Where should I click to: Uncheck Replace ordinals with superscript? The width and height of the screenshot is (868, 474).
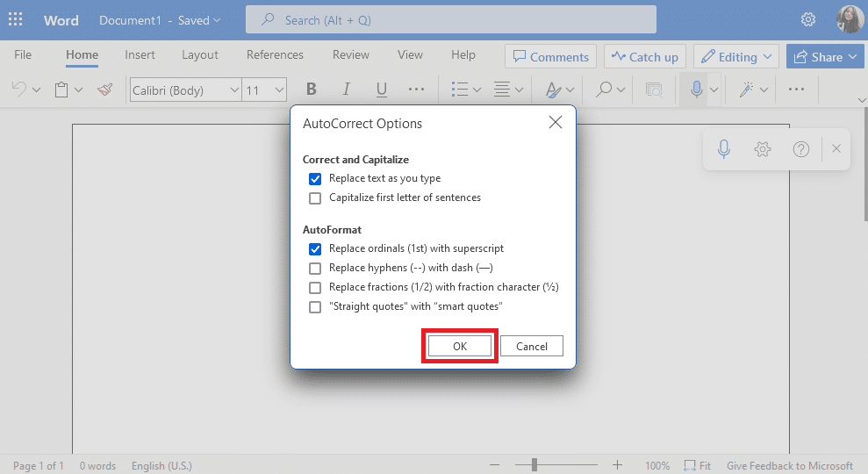pyautogui.click(x=315, y=249)
